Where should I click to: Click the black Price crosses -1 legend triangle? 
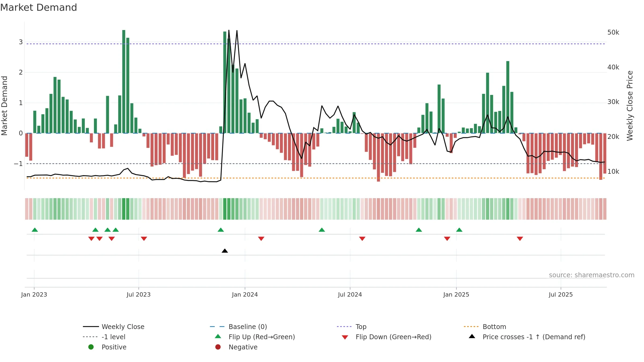(472, 336)
